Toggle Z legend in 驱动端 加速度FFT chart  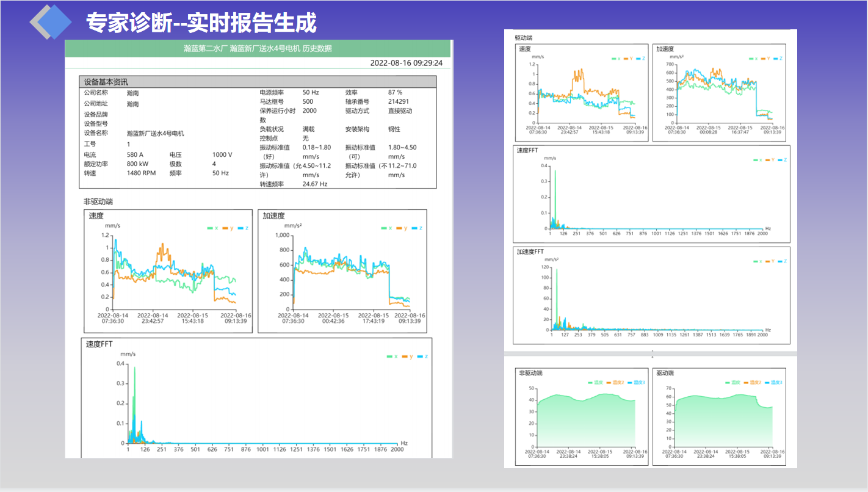click(783, 261)
